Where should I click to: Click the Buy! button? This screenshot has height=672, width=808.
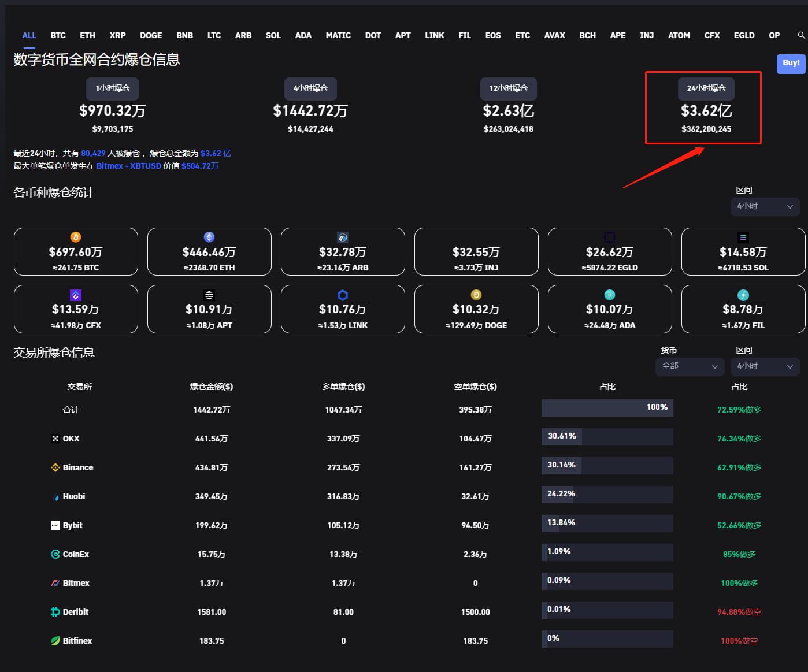[x=791, y=63]
